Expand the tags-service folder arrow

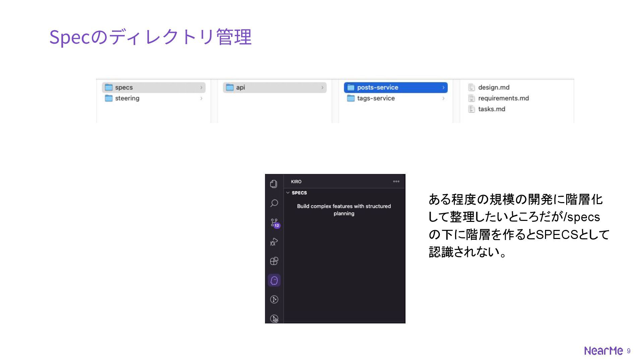[443, 98]
